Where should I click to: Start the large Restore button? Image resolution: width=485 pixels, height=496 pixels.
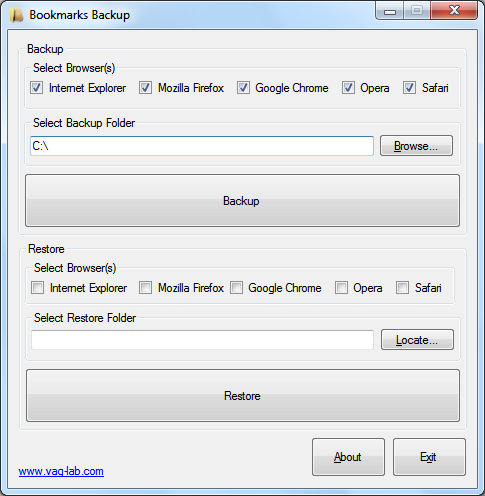243,396
